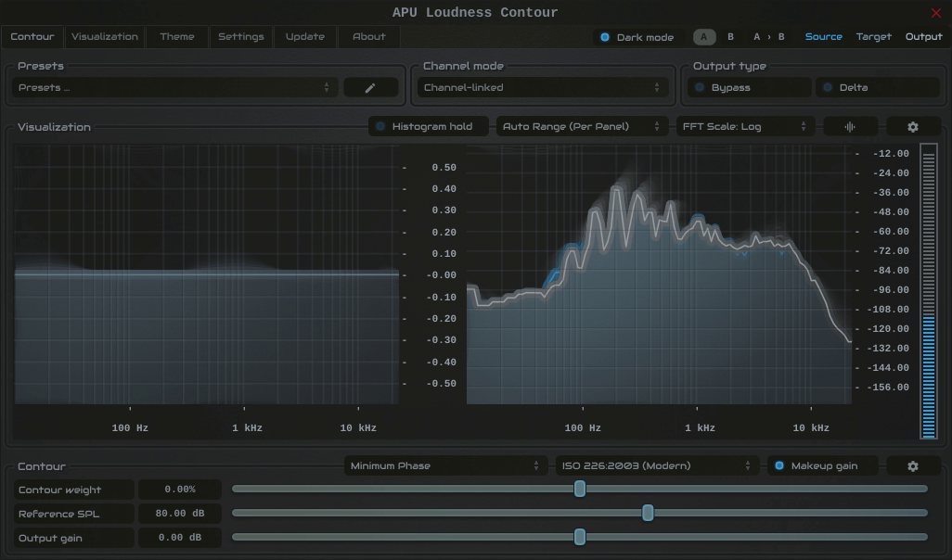
Task: Open the ISO 226:2003 (Modern) dropdown
Action: (x=657, y=466)
